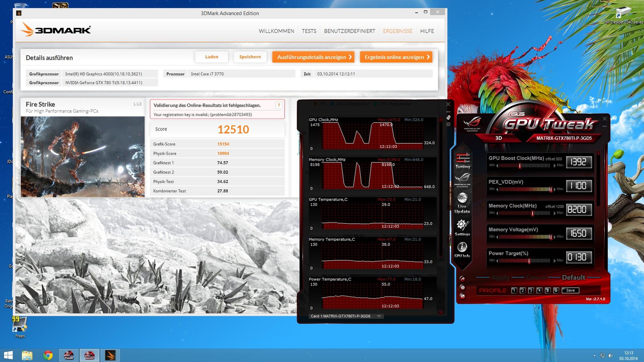Screen dimensions: 644x362
Task: Select profile 3 in GPU Tweak
Action: click(x=531, y=290)
